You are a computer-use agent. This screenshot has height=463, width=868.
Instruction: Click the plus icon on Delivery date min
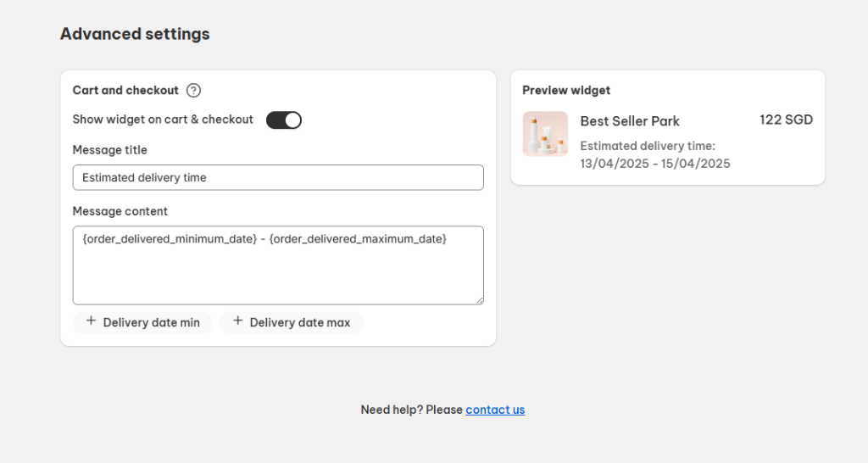pos(92,321)
